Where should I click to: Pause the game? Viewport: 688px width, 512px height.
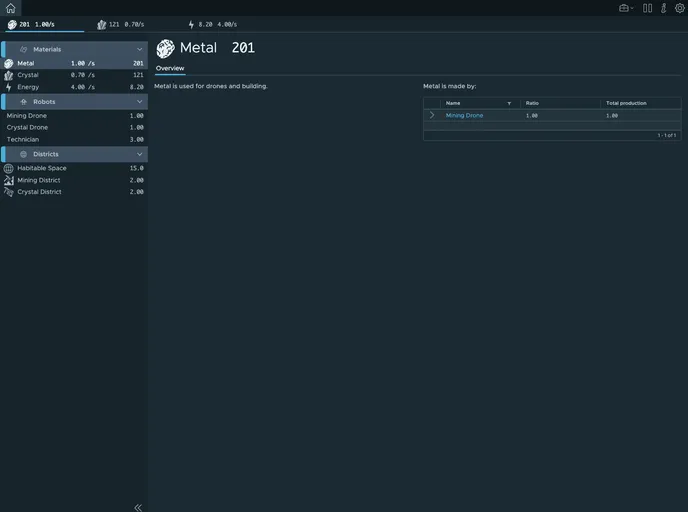coord(647,8)
